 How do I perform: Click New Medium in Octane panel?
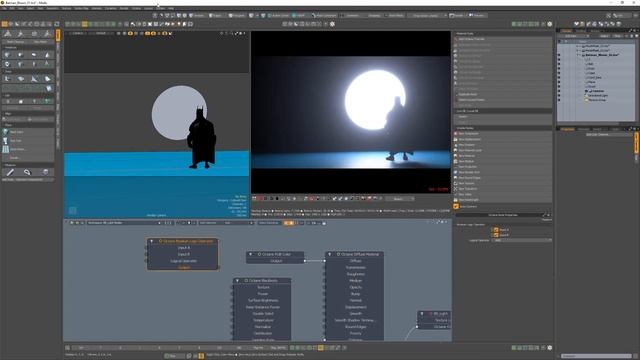click(503, 161)
